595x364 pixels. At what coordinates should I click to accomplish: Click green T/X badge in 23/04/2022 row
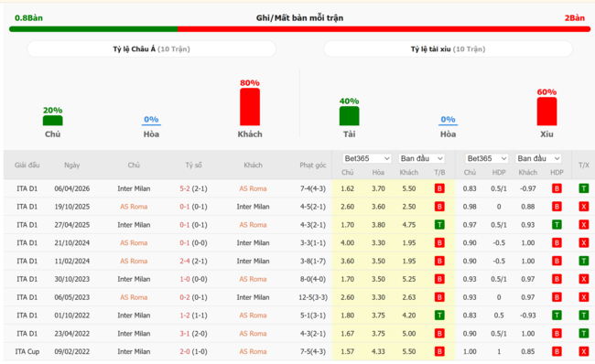pos(584,333)
